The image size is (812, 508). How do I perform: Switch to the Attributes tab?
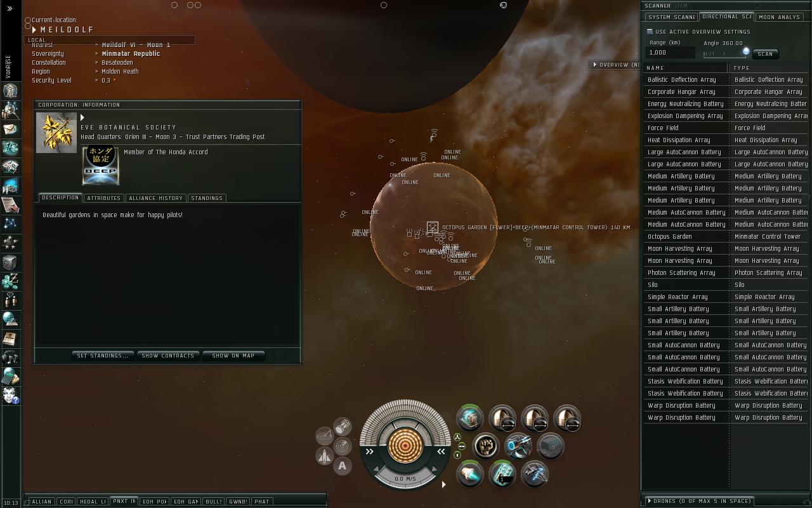click(x=103, y=198)
